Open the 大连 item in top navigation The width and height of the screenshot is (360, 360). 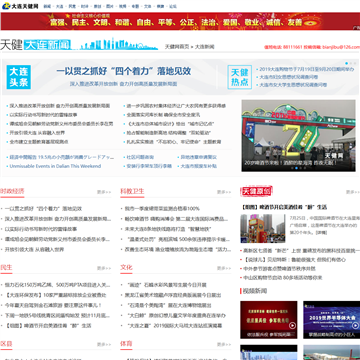click(x=60, y=6)
